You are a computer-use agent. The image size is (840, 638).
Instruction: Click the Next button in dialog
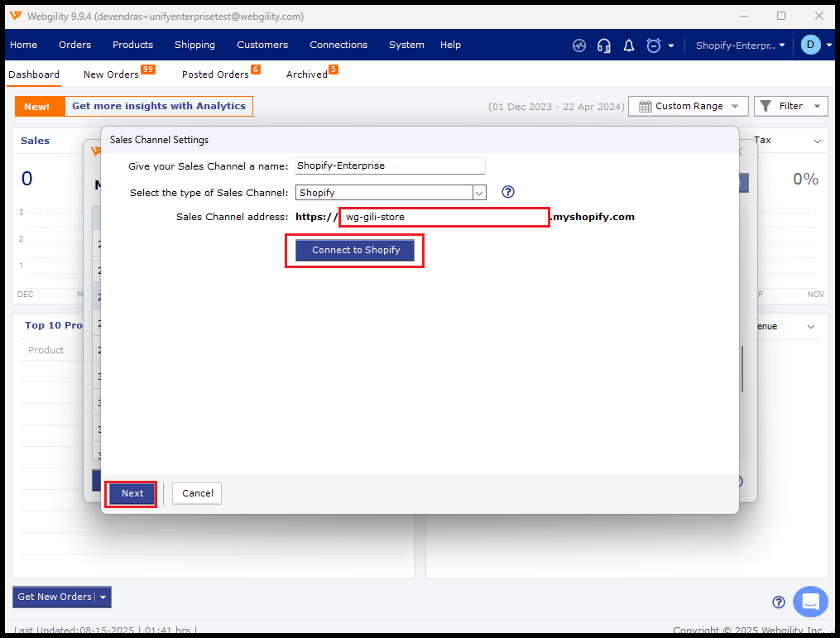coord(132,493)
